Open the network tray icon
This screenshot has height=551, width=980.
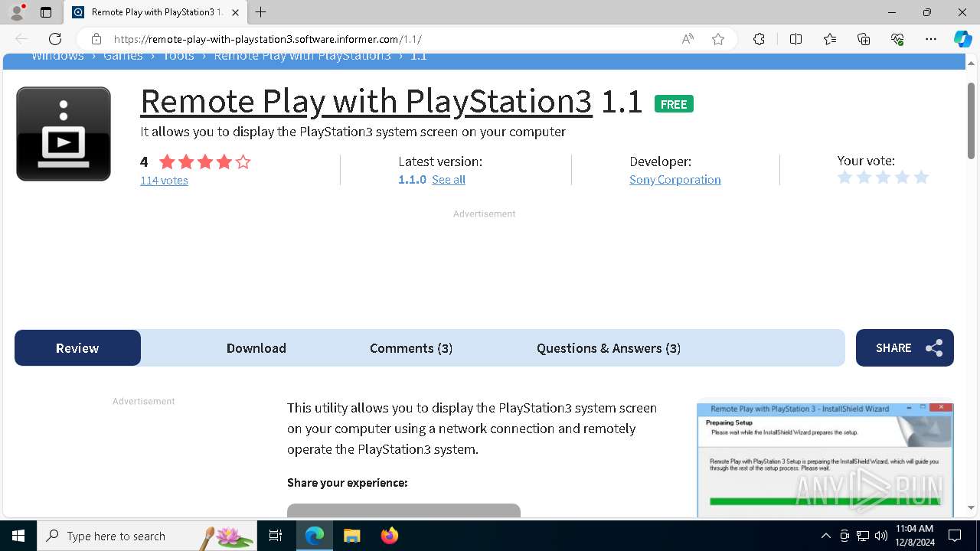tap(863, 536)
